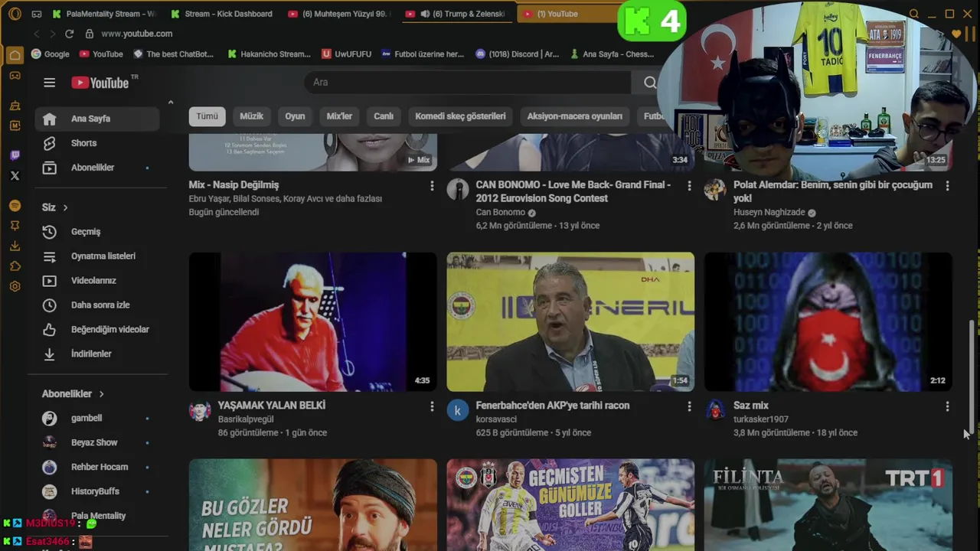This screenshot has height=551, width=980.
Task: Expand the Abonelikler heading above the channel list
Action: click(73, 394)
